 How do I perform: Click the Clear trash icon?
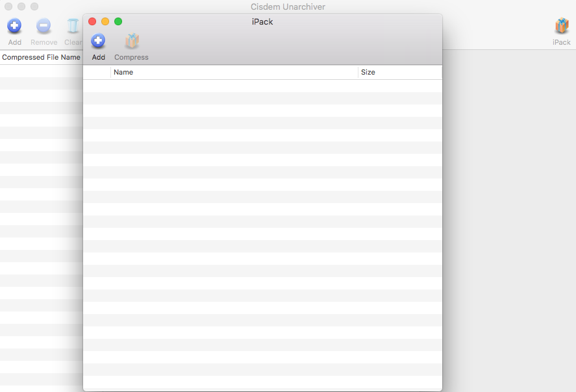point(73,27)
